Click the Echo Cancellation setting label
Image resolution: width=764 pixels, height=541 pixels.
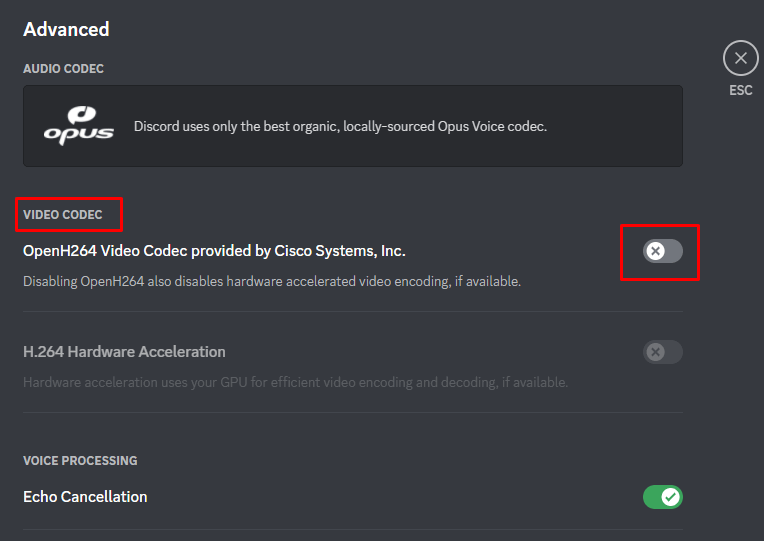click(x=85, y=497)
